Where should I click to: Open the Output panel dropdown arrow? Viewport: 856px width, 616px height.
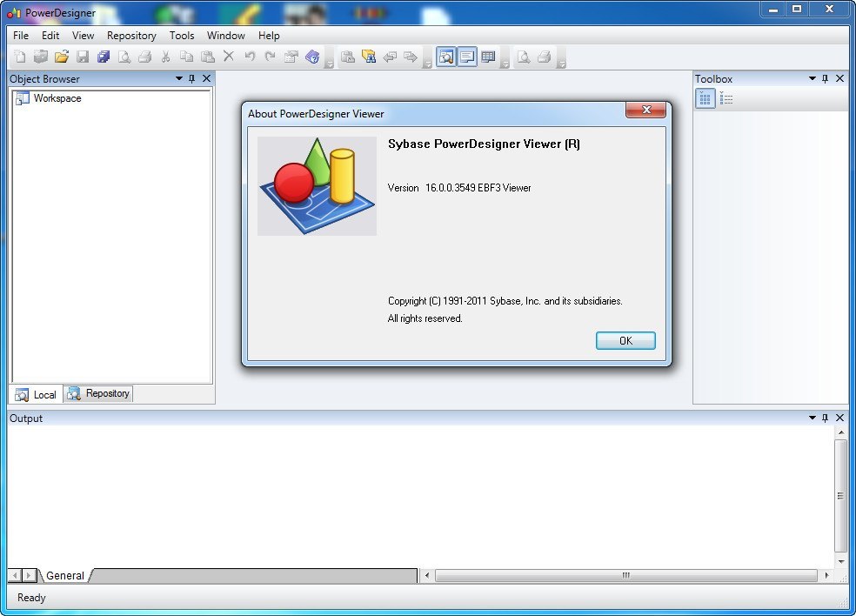coord(812,418)
